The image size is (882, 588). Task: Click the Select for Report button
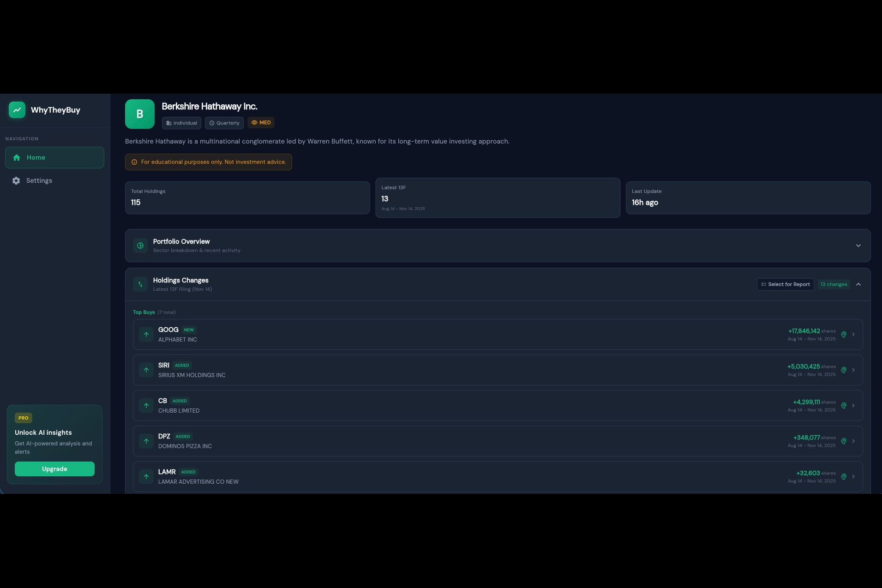pyautogui.click(x=786, y=284)
